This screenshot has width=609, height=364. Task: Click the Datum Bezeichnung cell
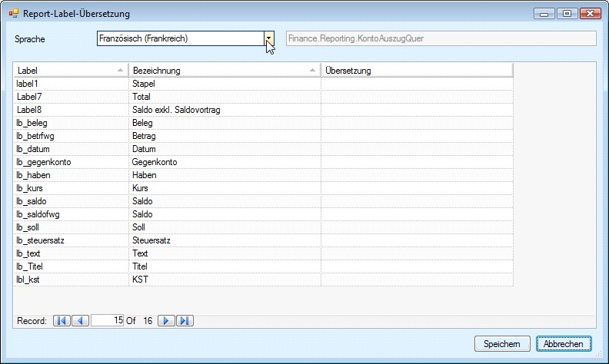point(225,149)
